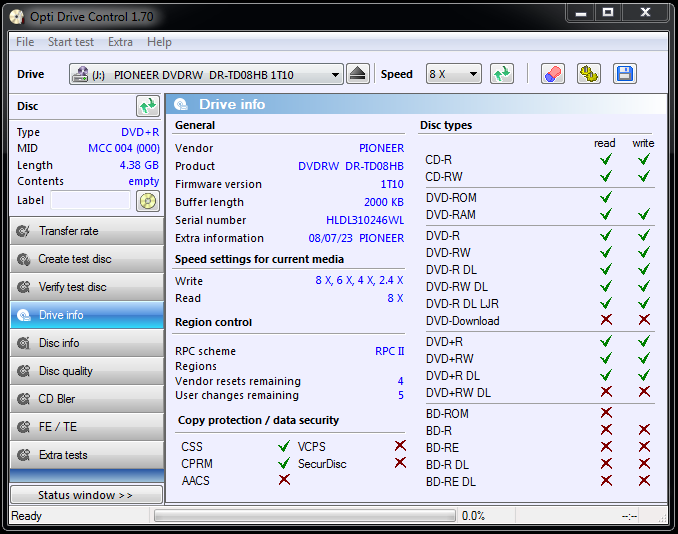Click the MID value MCC 004 (000)
Screen dimensions: 678x534
click(x=124, y=148)
